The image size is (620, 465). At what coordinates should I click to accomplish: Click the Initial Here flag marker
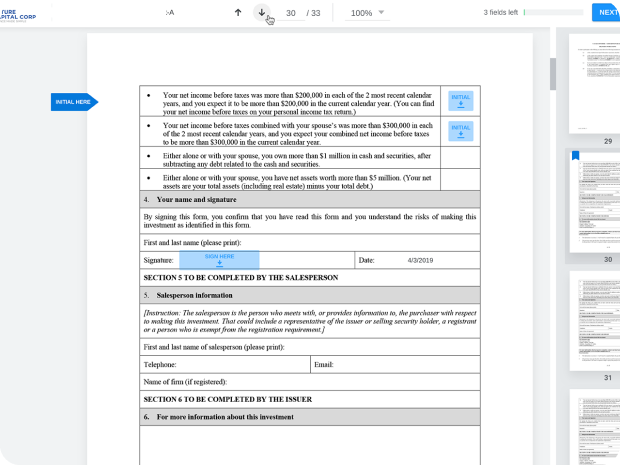click(74, 102)
